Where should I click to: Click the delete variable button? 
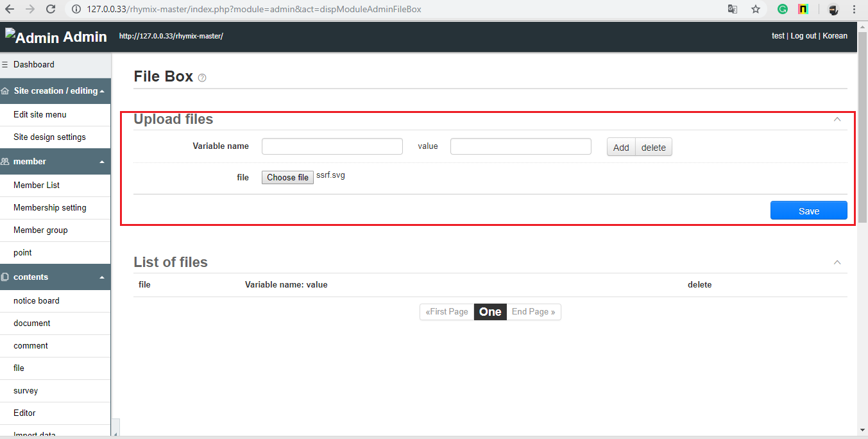pos(654,148)
